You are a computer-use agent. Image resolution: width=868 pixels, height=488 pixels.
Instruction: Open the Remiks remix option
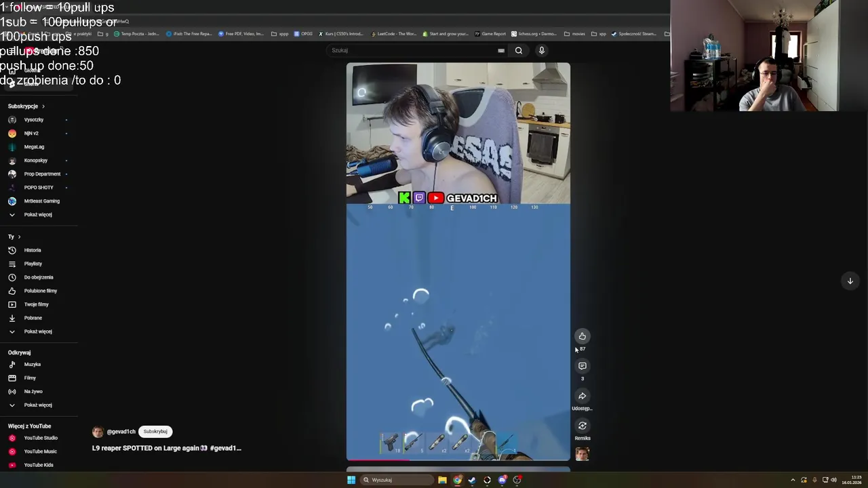tap(582, 426)
